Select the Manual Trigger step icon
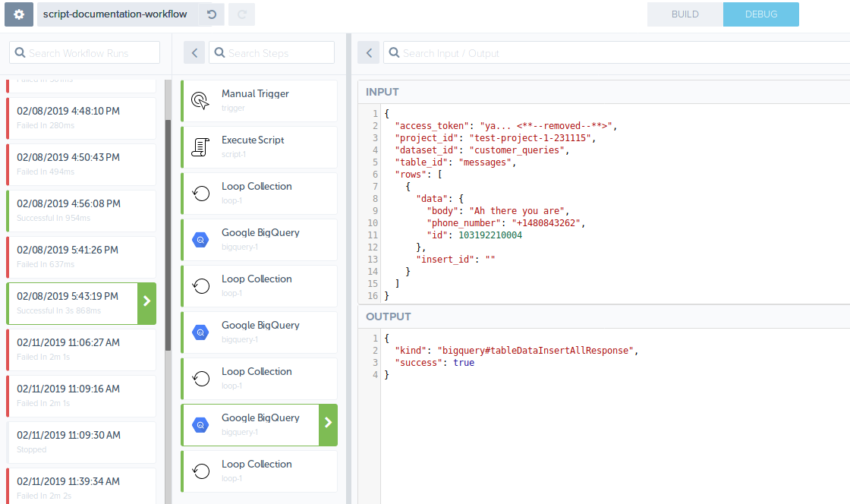The width and height of the screenshot is (850, 504). tap(199, 99)
